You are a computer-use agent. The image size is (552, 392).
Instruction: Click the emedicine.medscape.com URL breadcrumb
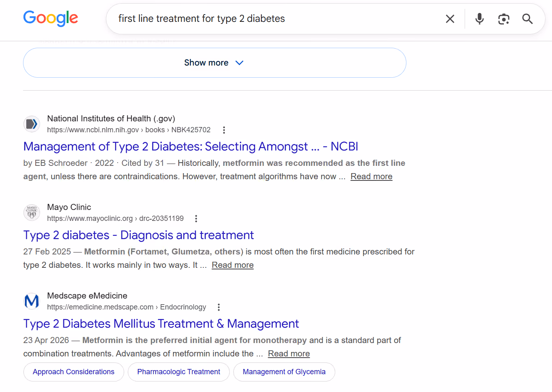pyautogui.click(x=127, y=307)
